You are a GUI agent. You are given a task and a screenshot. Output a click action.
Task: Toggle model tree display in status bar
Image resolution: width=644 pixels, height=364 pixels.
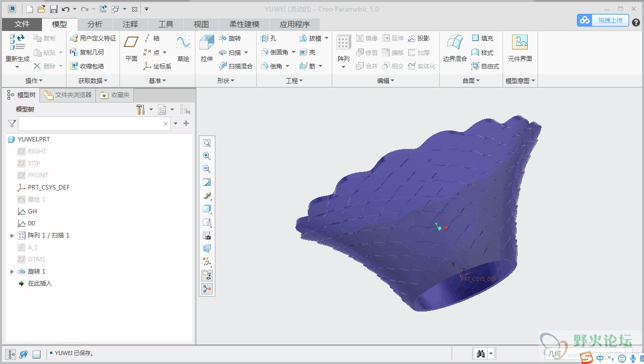coord(11,354)
